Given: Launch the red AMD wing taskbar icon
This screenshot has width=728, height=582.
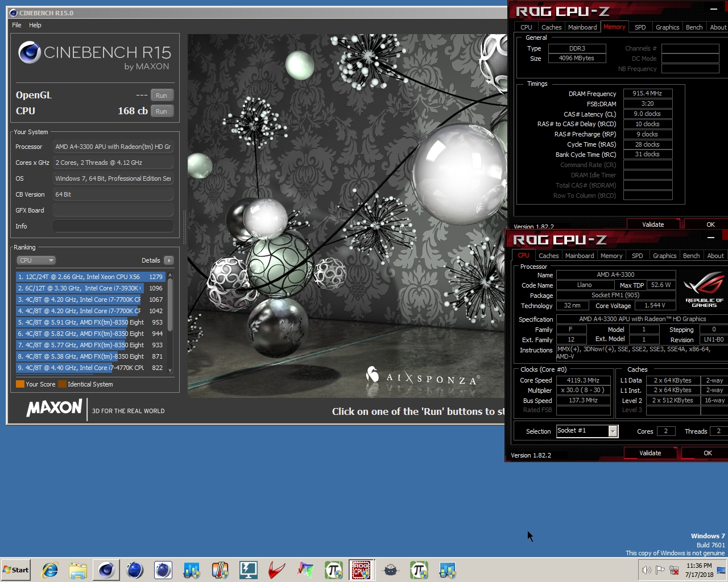Looking at the screenshot, I should [x=277, y=569].
